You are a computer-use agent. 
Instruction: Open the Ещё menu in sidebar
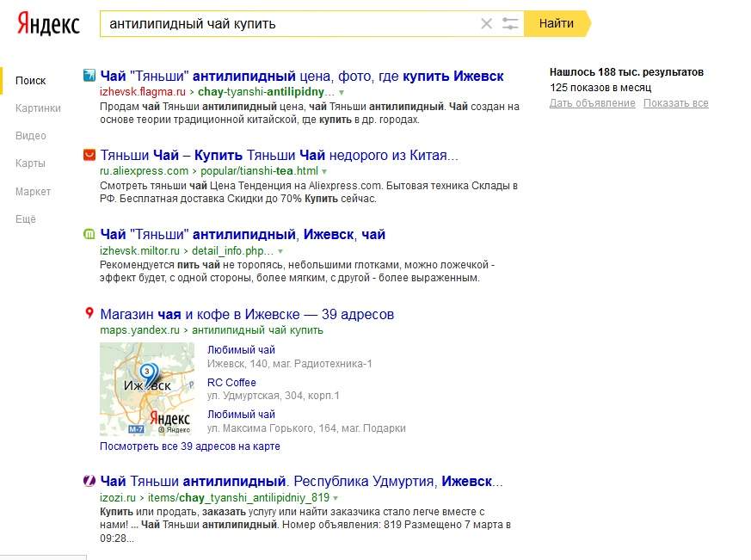point(26,218)
